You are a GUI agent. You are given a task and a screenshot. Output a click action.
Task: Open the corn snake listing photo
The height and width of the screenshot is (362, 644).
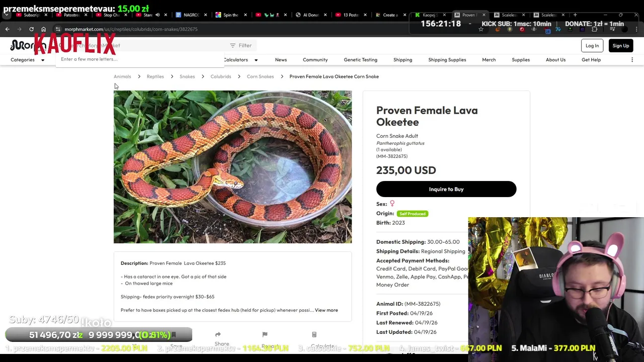coord(232,167)
